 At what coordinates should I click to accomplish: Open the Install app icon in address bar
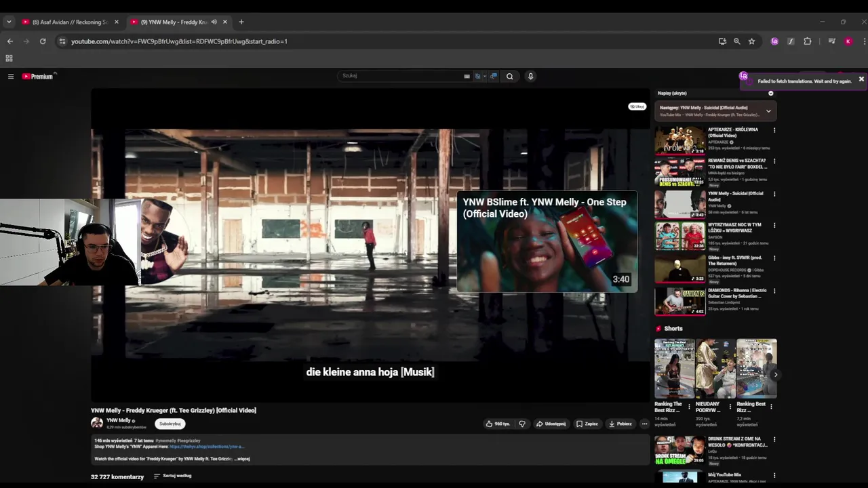coord(722,41)
